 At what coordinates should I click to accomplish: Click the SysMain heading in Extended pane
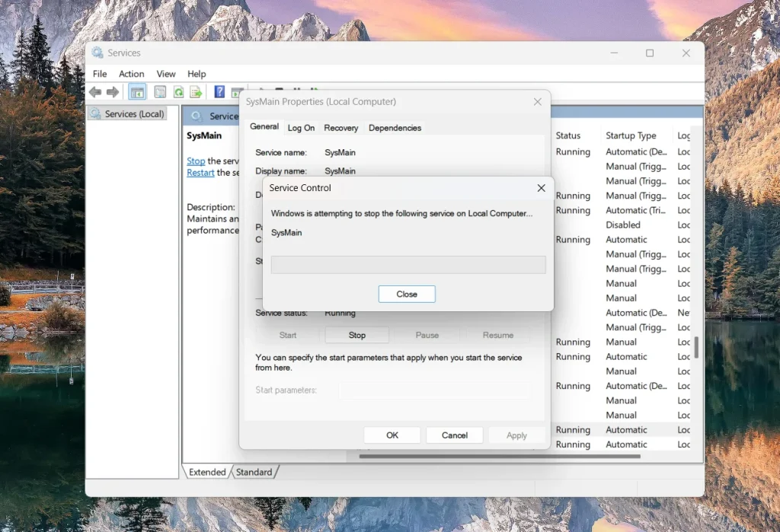(x=204, y=135)
